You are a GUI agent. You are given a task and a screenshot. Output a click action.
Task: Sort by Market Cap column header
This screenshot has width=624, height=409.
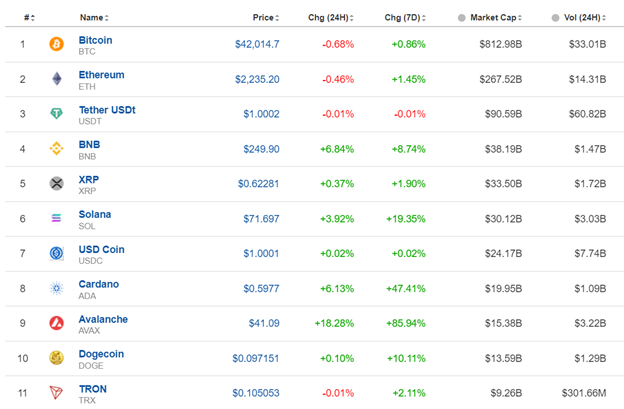coord(496,18)
